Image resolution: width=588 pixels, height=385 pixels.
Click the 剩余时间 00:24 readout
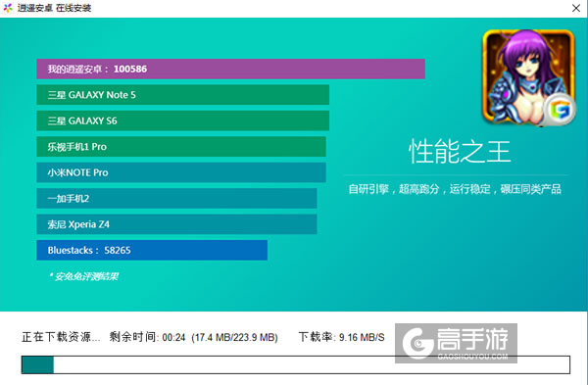pos(147,337)
